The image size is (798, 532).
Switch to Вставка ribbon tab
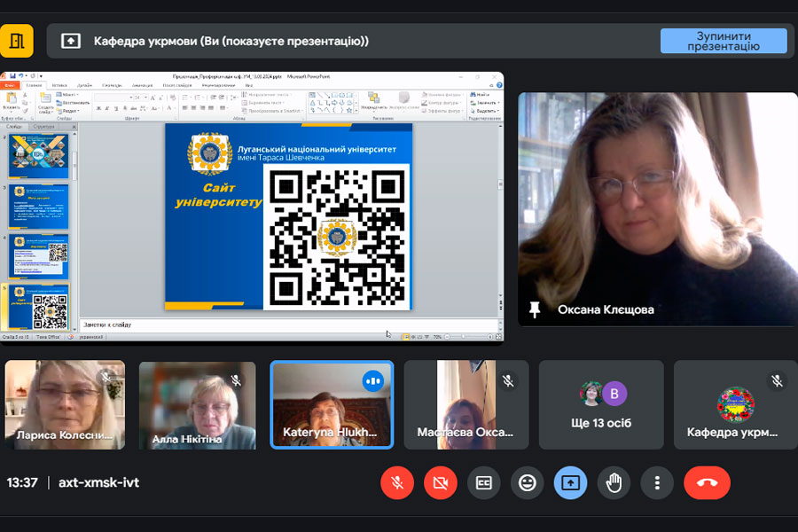[x=59, y=85]
